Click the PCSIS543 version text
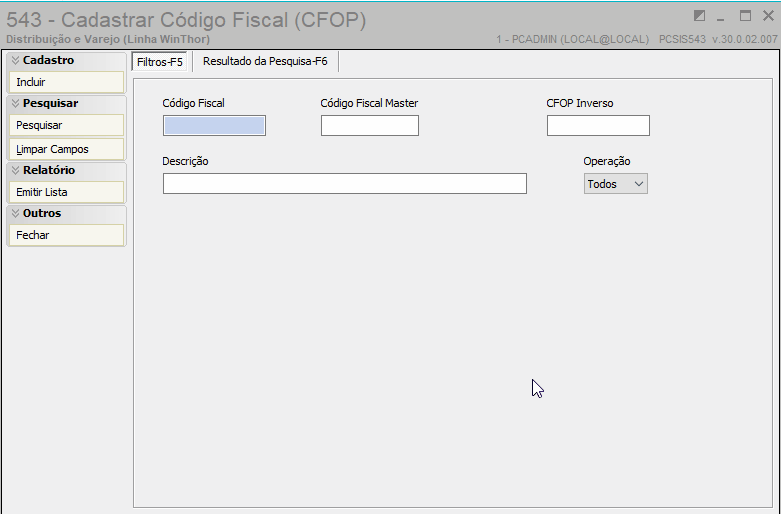Image resolution: width=781 pixels, height=514 pixels. point(718,39)
